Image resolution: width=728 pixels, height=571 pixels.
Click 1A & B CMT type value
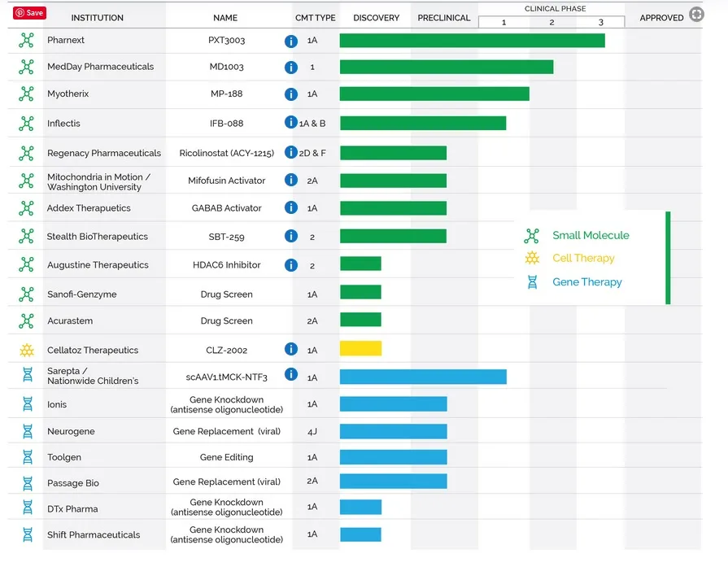pyautogui.click(x=312, y=124)
